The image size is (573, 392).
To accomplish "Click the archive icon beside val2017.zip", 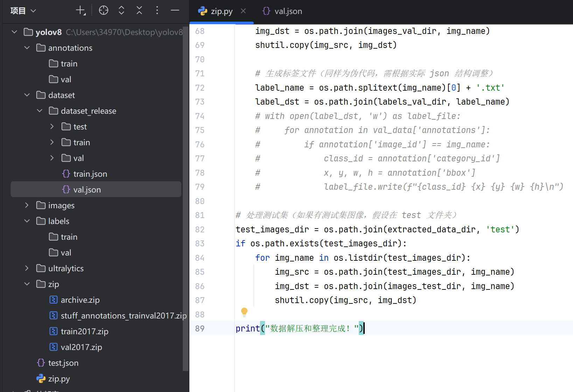I will coord(54,347).
